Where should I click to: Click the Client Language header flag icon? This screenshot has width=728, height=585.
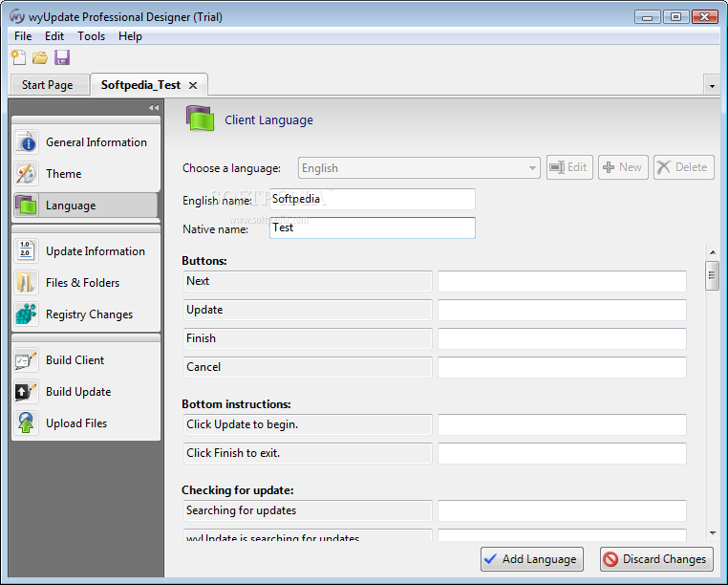pyautogui.click(x=200, y=119)
